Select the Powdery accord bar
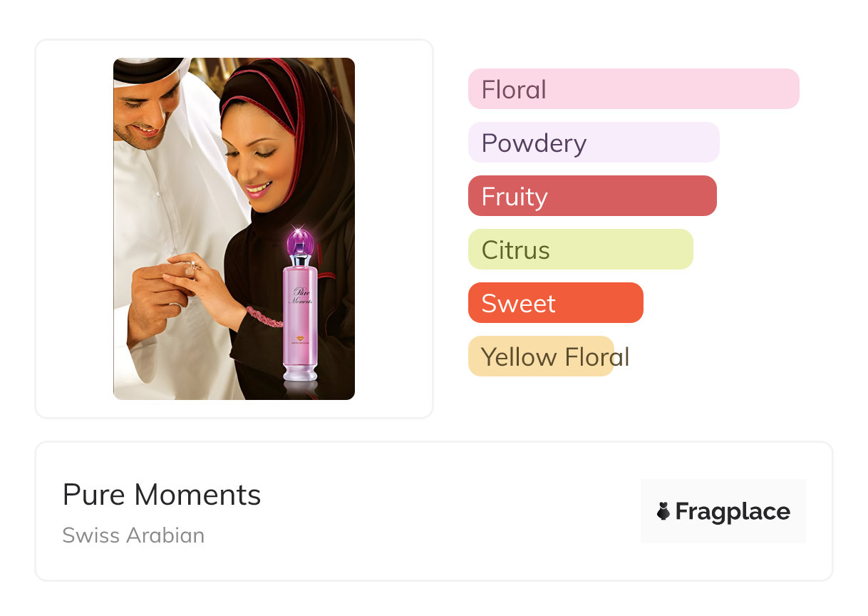Image resolution: width=868 pixels, height=616 pixels. coord(593,143)
